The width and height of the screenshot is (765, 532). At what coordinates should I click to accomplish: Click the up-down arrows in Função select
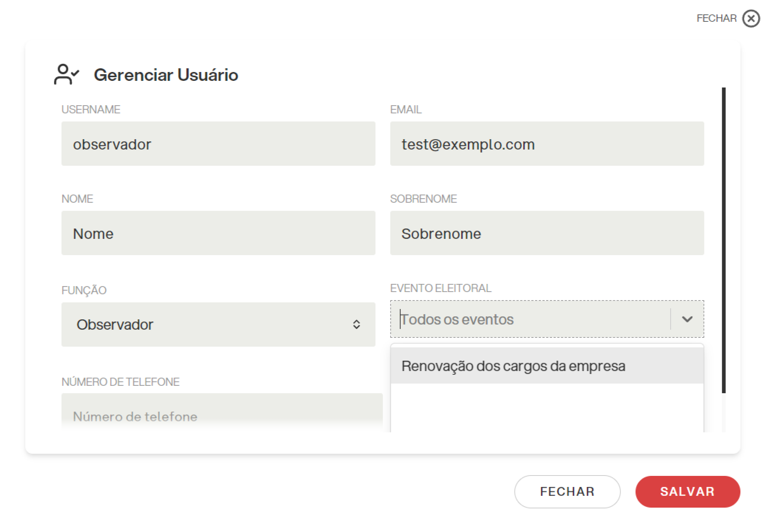[x=356, y=324]
